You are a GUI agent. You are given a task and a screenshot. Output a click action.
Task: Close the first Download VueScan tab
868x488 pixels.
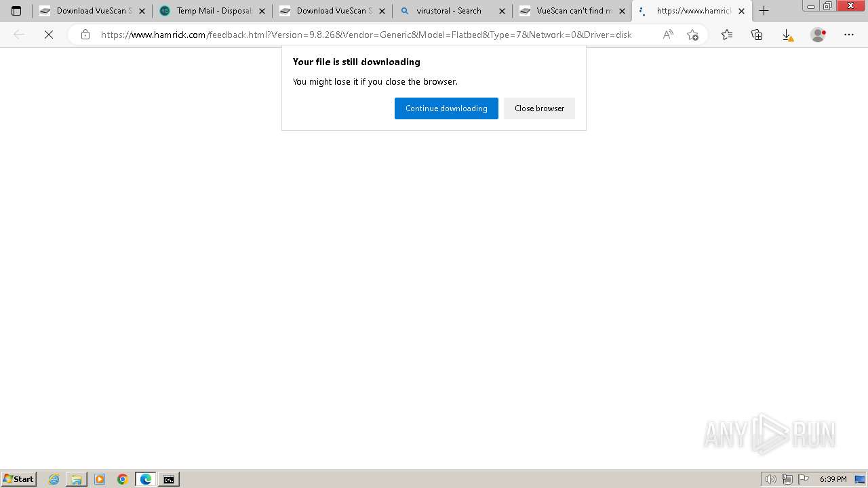[142, 11]
